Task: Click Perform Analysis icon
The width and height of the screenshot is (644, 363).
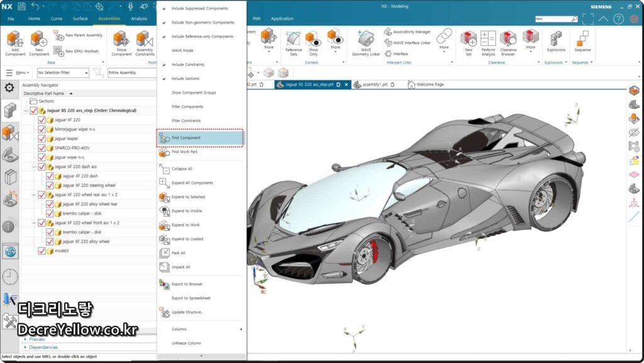Action: pos(488,38)
